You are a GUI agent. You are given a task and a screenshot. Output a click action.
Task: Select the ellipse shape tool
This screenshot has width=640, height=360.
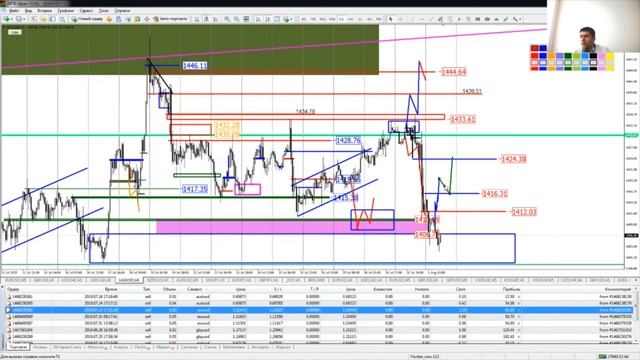coord(487,19)
